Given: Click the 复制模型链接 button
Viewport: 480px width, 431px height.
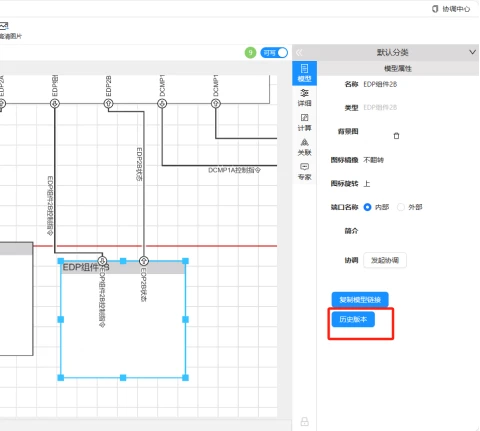Looking at the screenshot, I should pos(360,299).
